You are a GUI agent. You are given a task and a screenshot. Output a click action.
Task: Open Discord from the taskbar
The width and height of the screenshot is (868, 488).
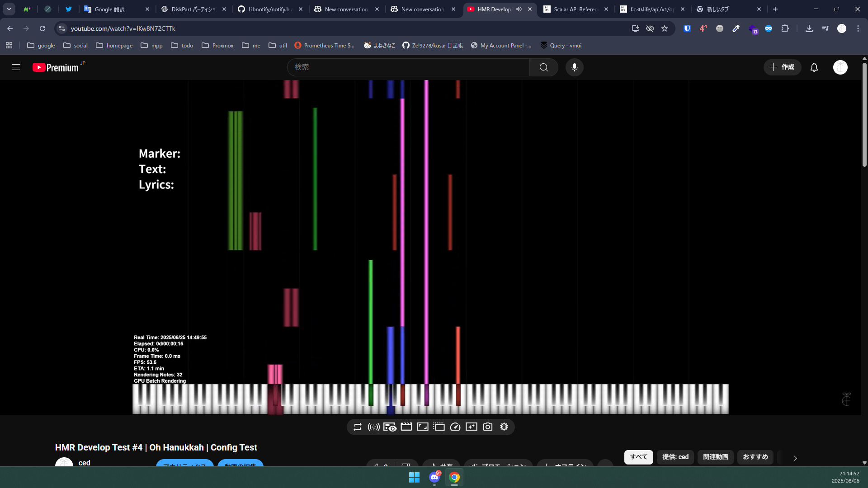click(434, 477)
